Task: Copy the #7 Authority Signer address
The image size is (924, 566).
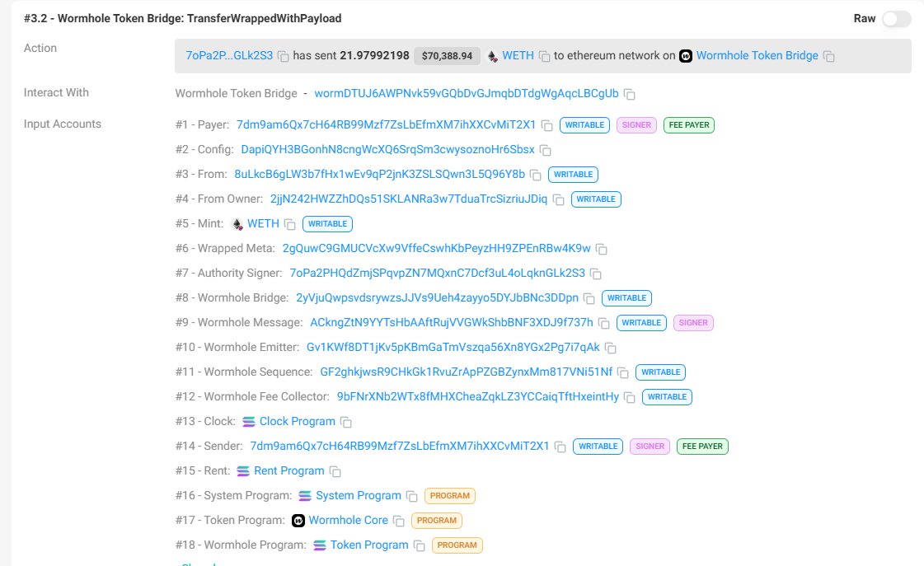Action: (597, 274)
